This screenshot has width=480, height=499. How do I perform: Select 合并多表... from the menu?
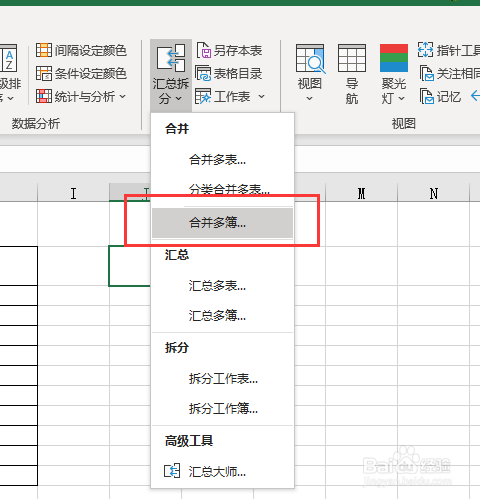coord(222,159)
